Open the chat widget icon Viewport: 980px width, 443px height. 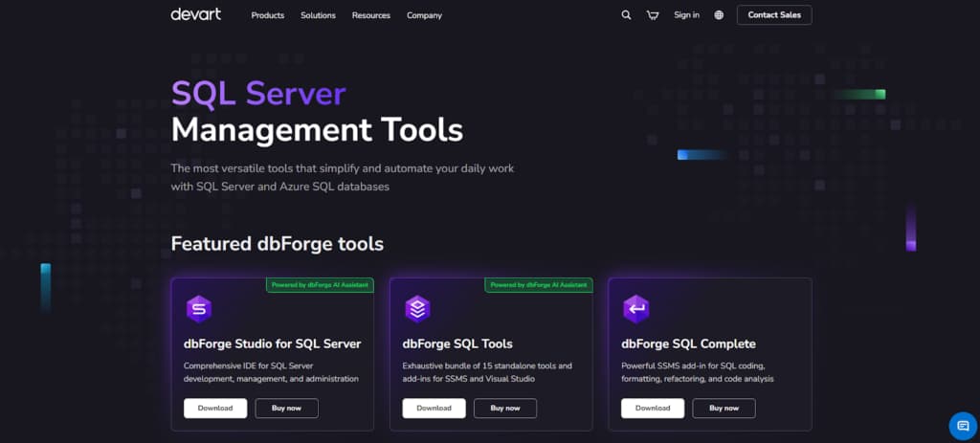963,426
